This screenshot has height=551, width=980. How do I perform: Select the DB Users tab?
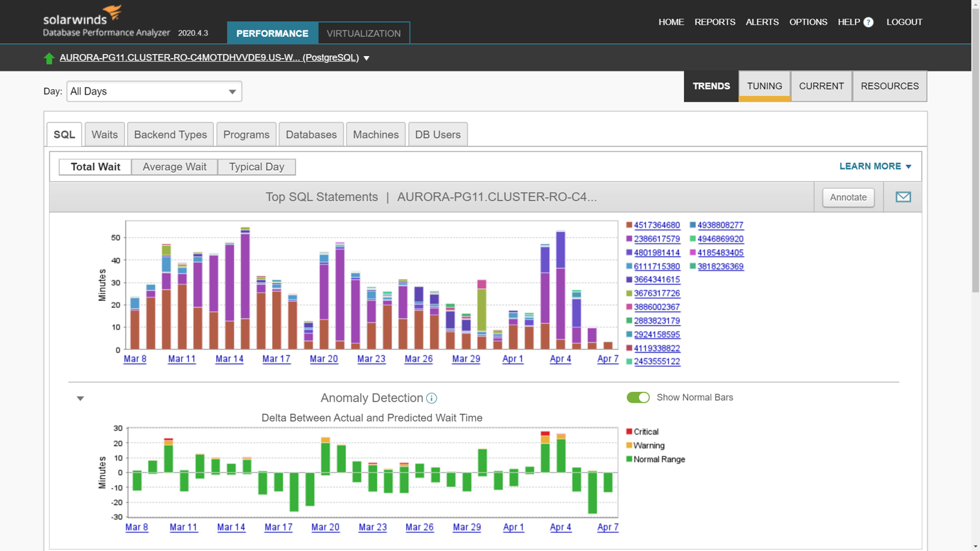tap(438, 134)
